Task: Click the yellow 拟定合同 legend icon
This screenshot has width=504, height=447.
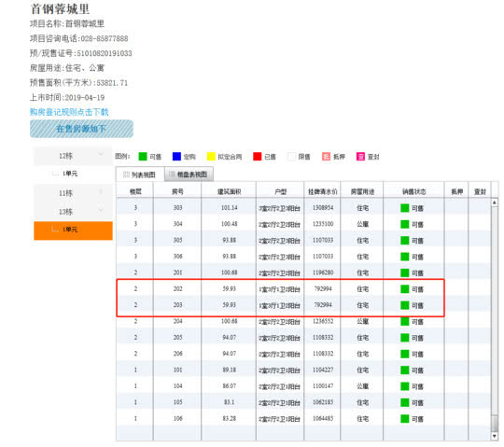Action: click(211, 157)
